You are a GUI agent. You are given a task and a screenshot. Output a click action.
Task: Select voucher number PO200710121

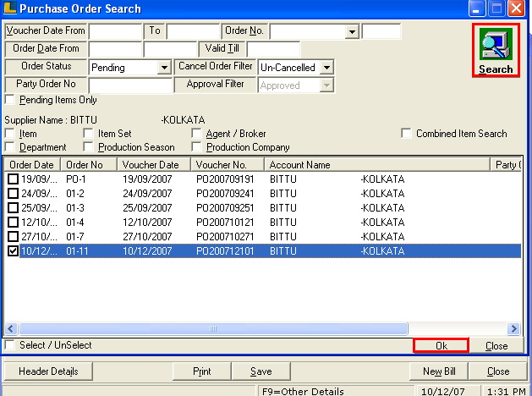pyautogui.click(x=225, y=223)
